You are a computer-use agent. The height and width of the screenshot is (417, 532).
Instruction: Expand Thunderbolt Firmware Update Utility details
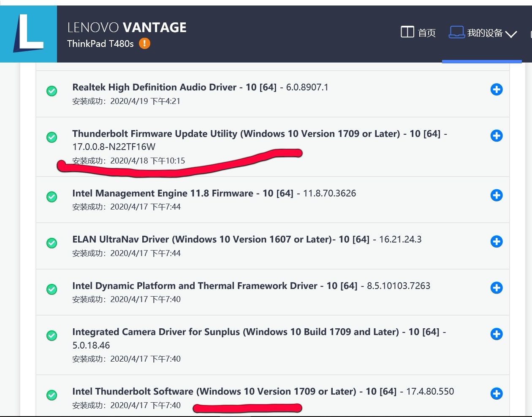click(x=496, y=136)
